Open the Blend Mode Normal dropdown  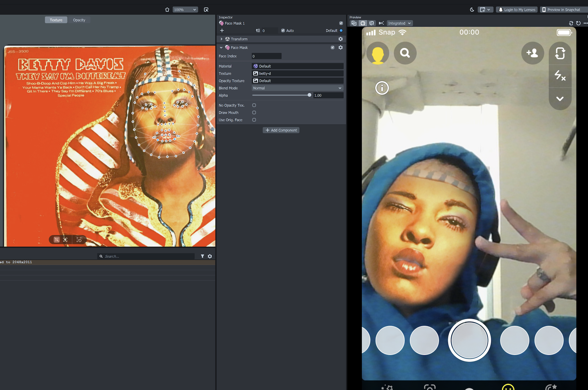pyautogui.click(x=297, y=88)
